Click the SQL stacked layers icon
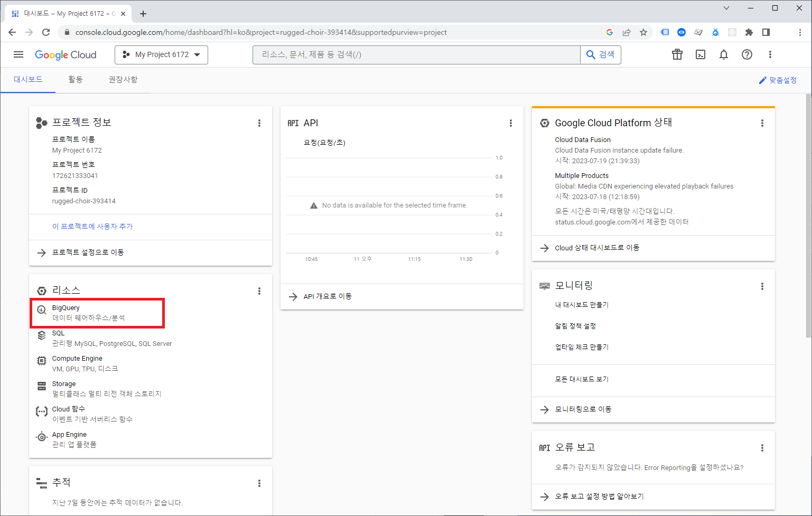812x516 pixels. pyautogui.click(x=42, y=335)
